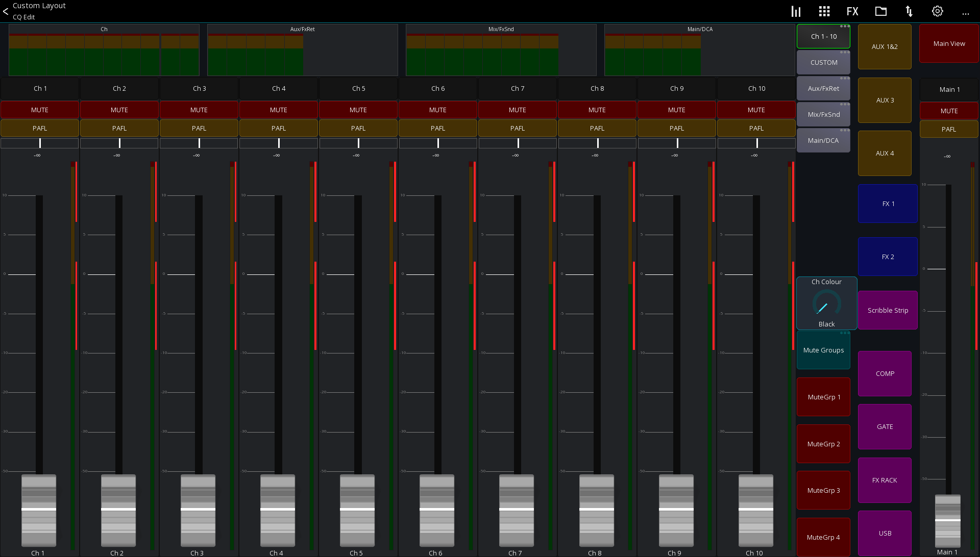Open the scenes folder icon
The image size is (980, 557).
click(x=880, y=11)
